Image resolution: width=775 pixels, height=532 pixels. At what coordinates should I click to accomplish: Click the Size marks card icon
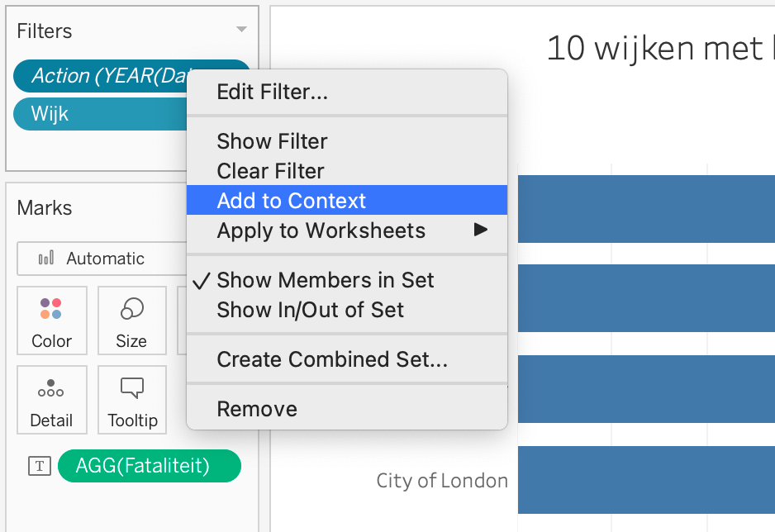click(131, 311)
